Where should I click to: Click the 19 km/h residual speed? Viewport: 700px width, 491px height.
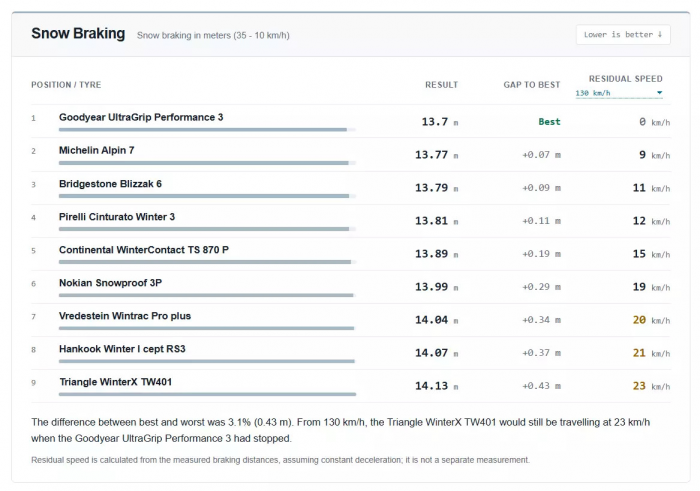pyautogui.click(x=651, y=287)
